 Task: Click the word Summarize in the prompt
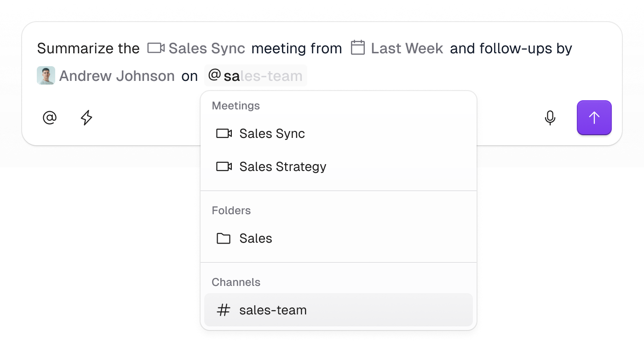[75, 48]
